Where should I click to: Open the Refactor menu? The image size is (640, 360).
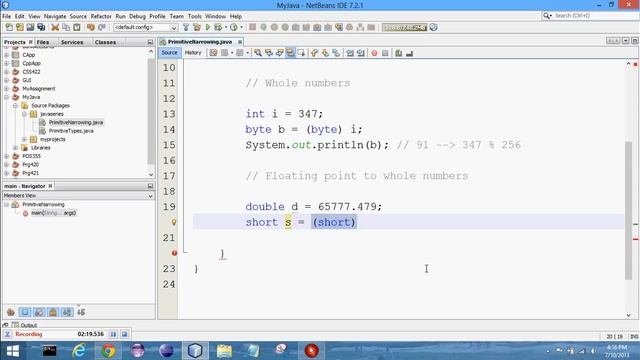(101, 16)
